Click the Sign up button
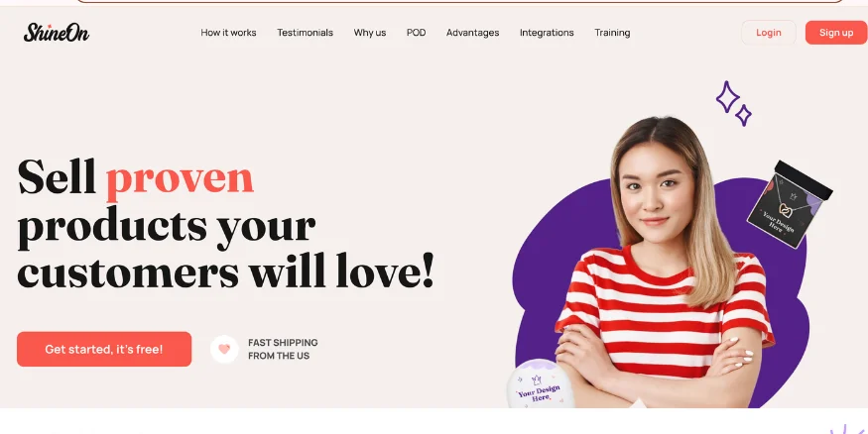This screenshot has width=868, height=434. (836, 33)
